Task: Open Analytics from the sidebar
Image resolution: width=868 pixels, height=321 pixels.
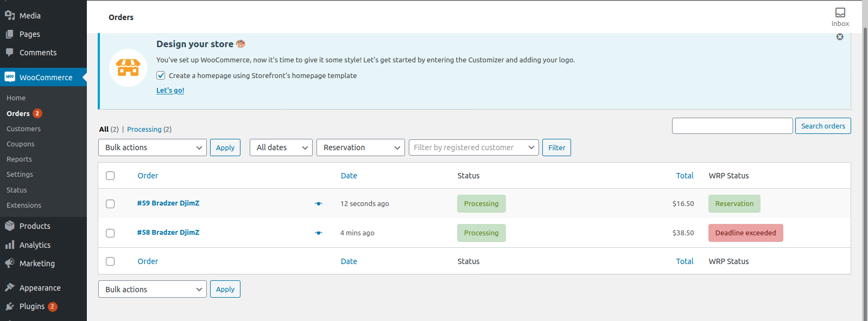Action: click(35, 245)
